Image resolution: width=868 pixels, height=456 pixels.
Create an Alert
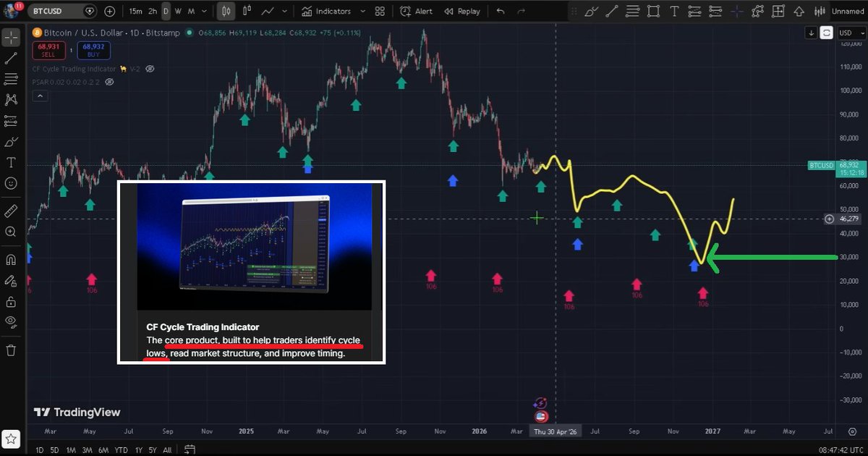click(x=417, y=12)
